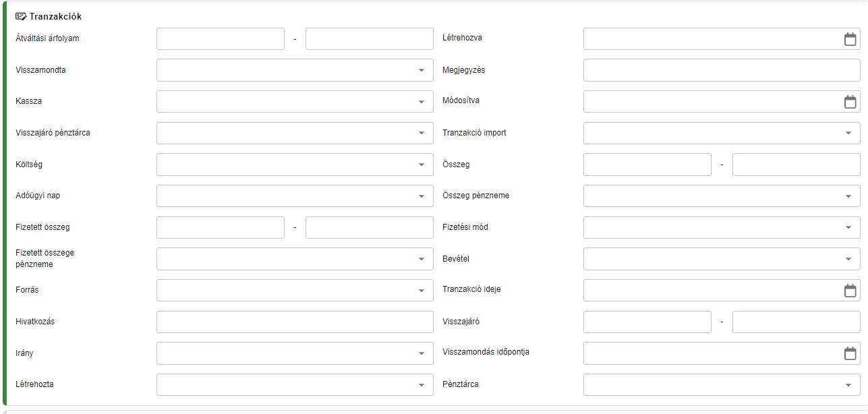Click the Fizetett összeg minimum field
Screen dimensions: 868x414
221,227
